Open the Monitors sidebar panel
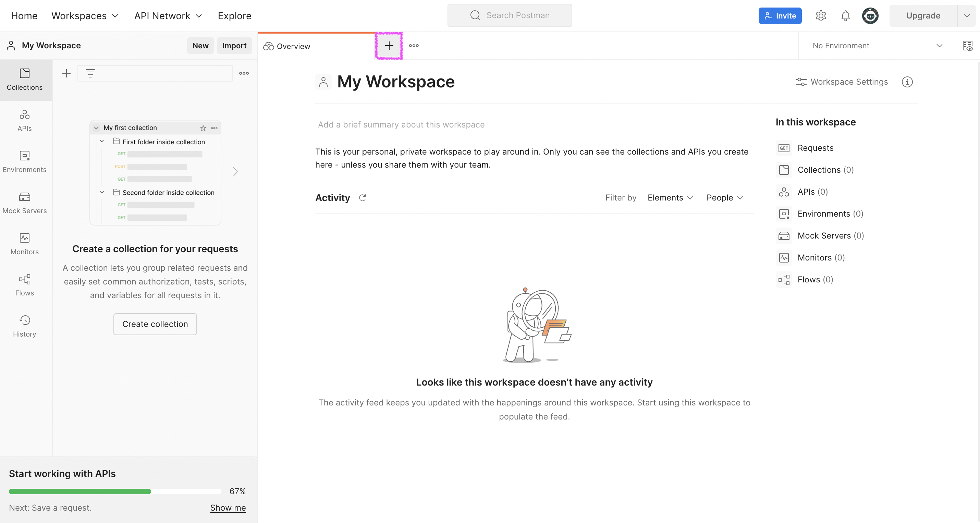 coord(24,244)
